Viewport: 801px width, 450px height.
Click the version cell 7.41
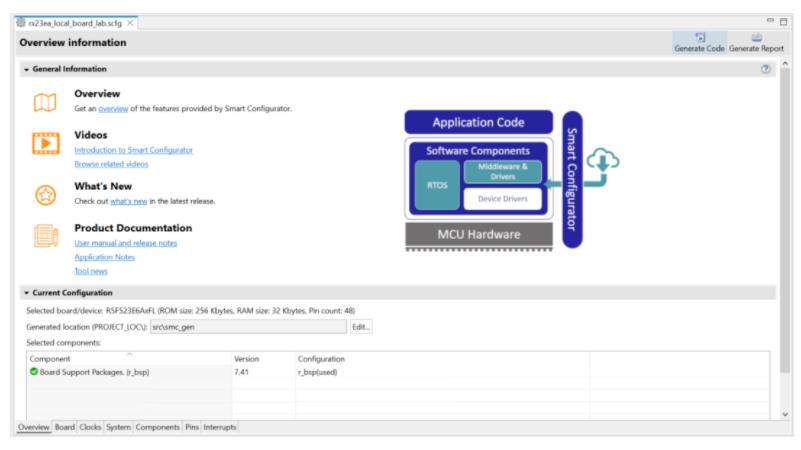[242, 372]
